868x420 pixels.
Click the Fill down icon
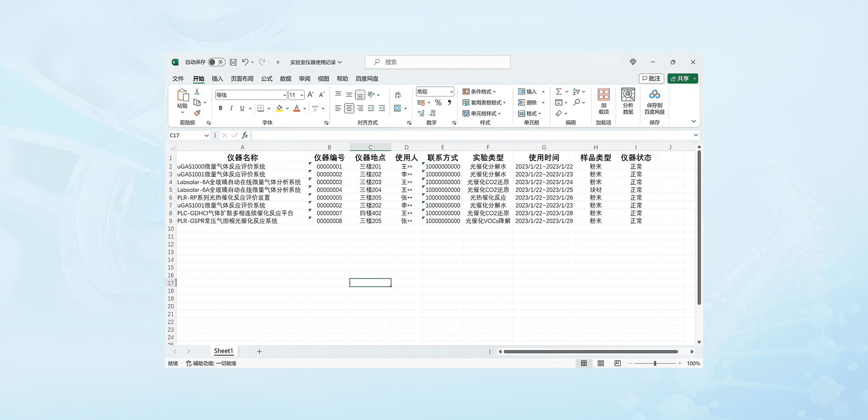point(559,103)
